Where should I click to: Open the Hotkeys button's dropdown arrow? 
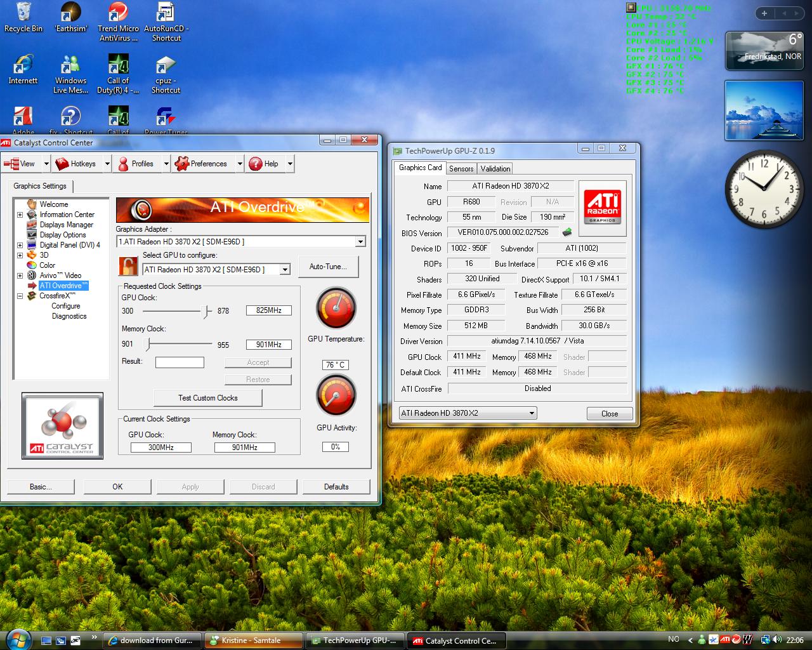point(107,164)
